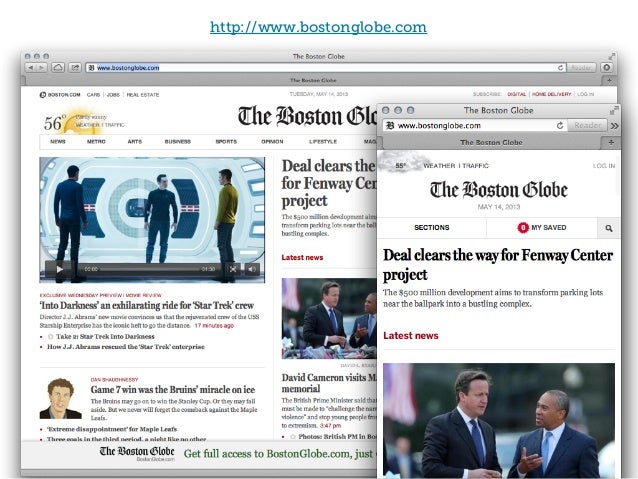This screenshot has height=479, width=638.
Task: Click the Reader button in the large browser
Action: click(x=581, y=68)
